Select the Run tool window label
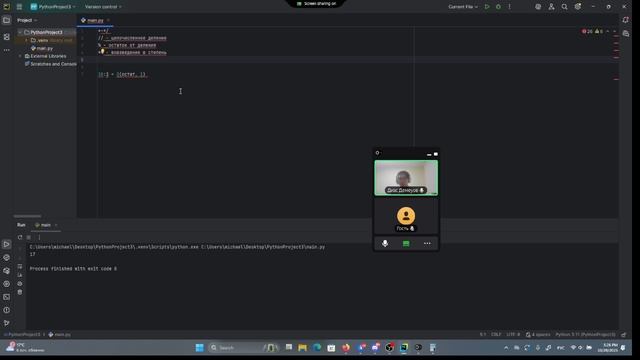640x360 pixels. 21,225
